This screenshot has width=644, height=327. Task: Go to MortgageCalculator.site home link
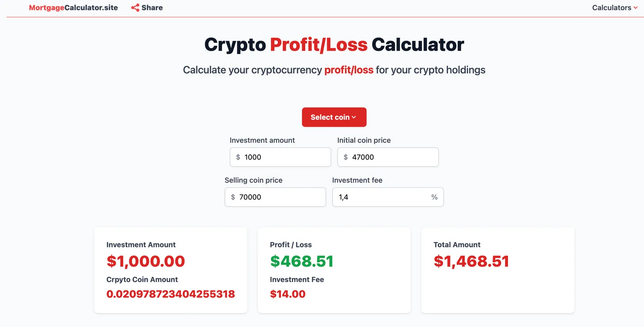[73, 8]
